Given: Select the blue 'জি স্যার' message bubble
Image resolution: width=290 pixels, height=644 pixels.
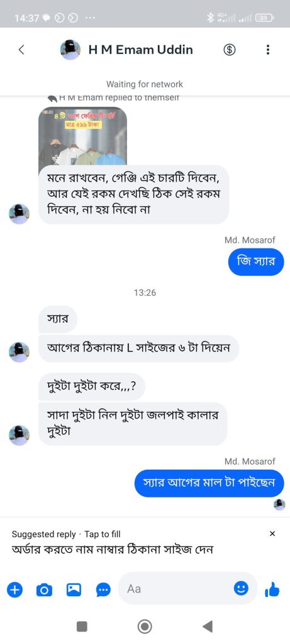Looking at the screenshot, I should [256, 262].
